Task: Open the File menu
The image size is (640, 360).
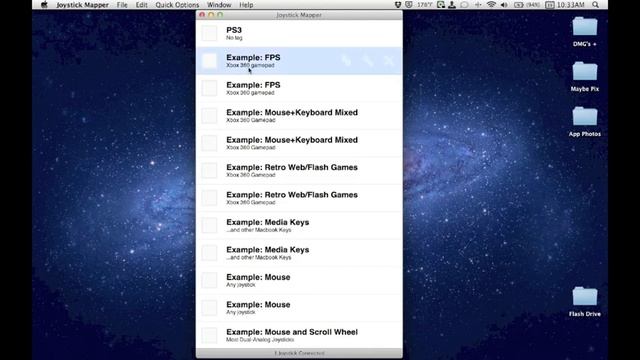Action: coord(122,5)
